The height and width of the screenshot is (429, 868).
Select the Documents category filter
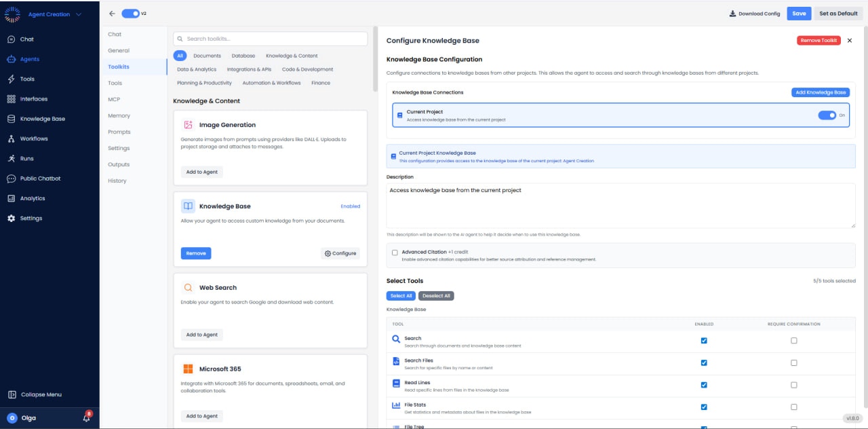[207, 55]
